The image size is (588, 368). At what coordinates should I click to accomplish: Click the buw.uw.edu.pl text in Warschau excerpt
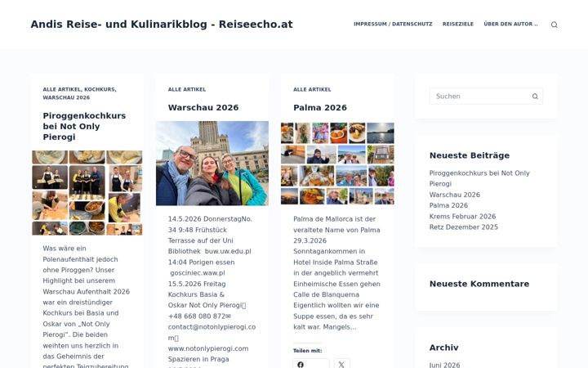(x=228, y=251)
